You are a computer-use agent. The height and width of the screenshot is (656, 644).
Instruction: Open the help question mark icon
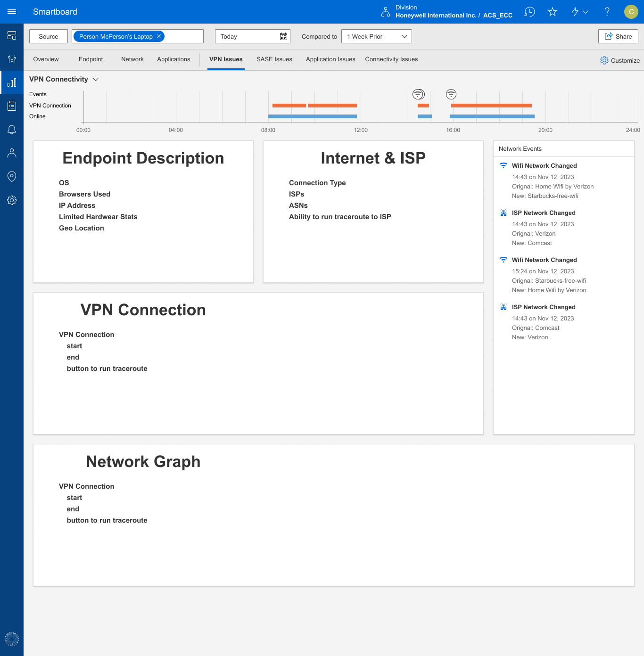607,12
